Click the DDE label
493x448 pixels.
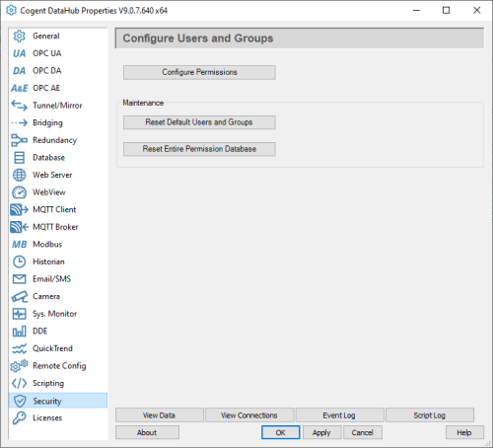click(40, 332)
